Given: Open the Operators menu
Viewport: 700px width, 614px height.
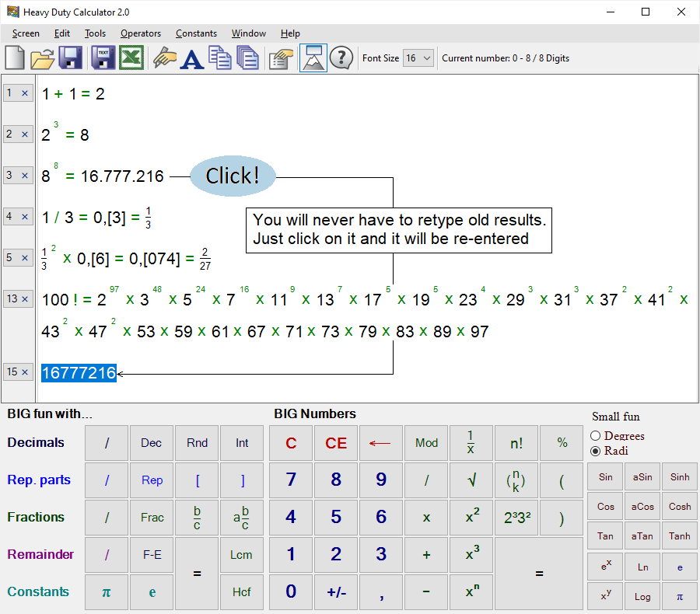Looking at the screenshot, I should [x=141, y=33].
